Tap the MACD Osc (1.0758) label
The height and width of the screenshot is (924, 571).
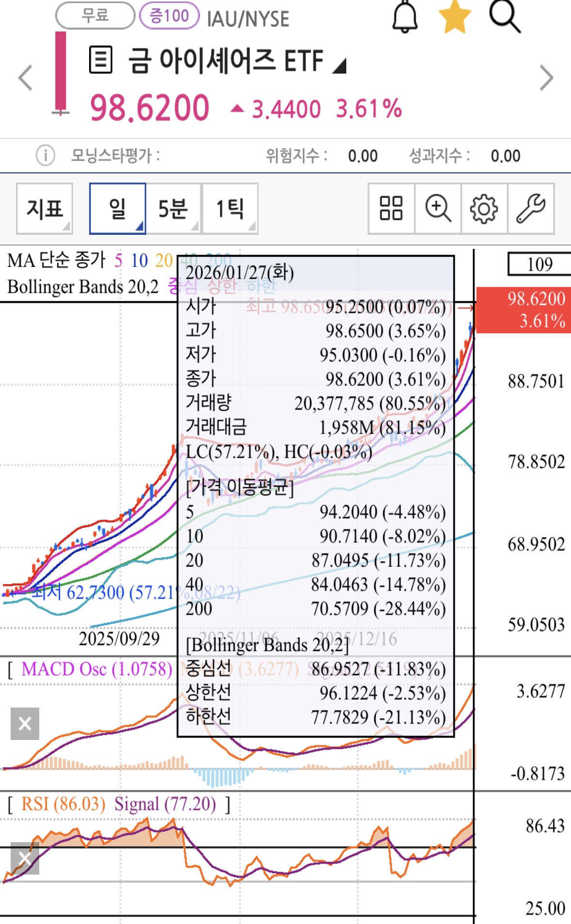point(96,669)
